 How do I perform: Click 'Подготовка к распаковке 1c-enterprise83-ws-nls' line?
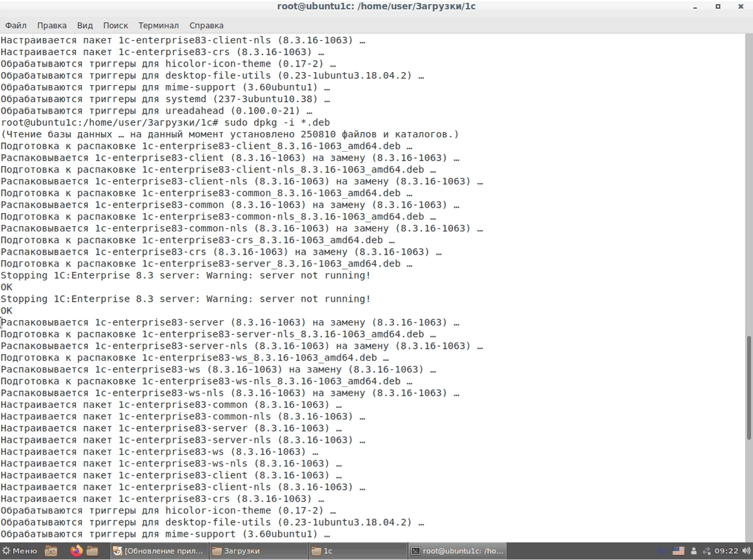tap(206, 381)
